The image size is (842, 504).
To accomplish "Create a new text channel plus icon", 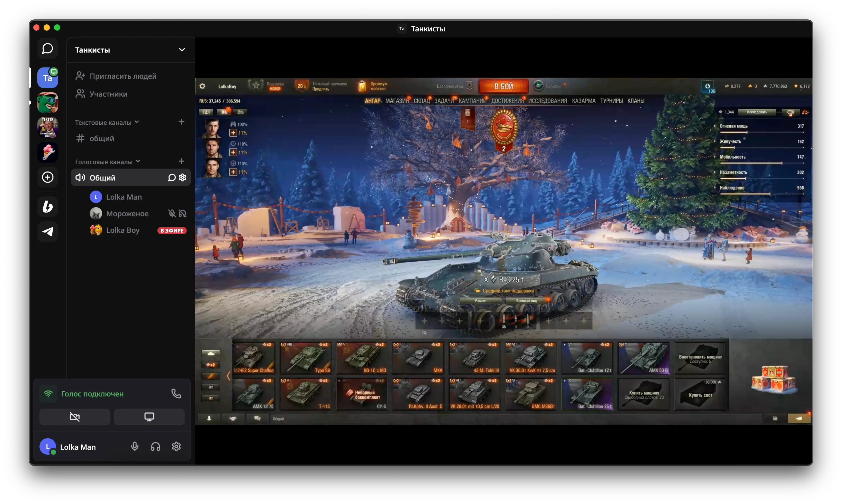I will pyautogui.click(x=181, y=122).
